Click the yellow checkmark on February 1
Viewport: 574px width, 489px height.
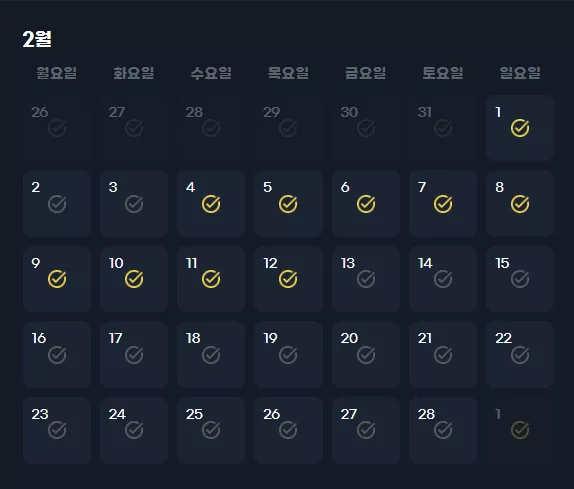click(520, 128)
